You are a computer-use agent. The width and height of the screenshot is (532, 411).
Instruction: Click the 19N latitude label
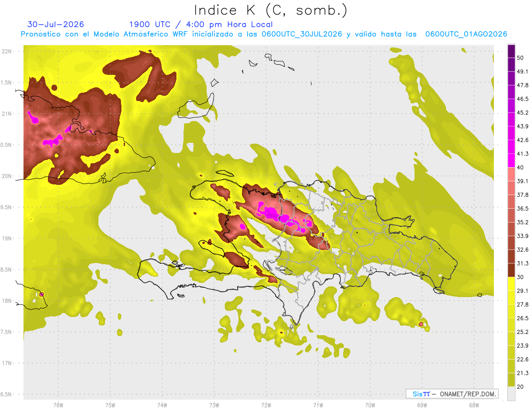point(7,238)
